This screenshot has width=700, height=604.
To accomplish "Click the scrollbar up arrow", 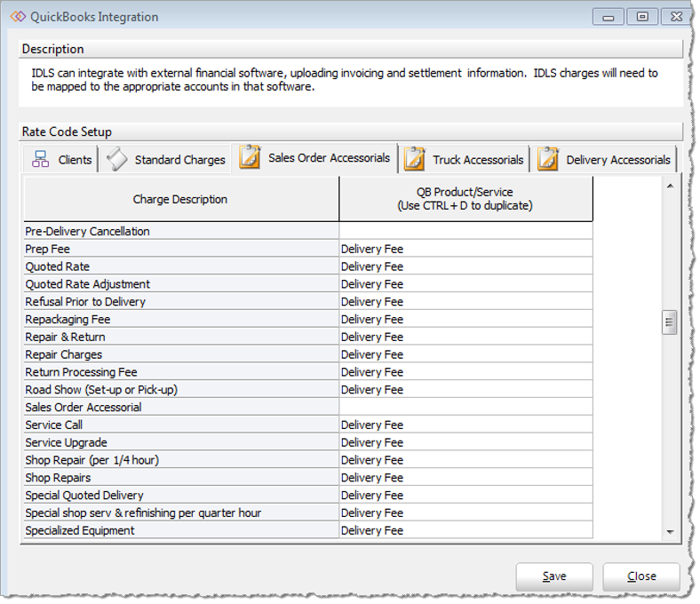I will (x=670, y=187).
